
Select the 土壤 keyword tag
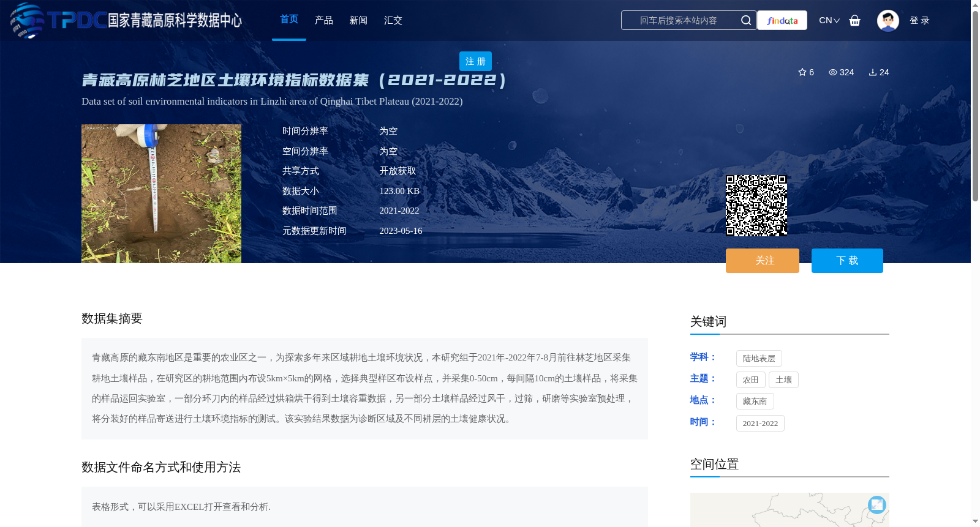[783, 380]
